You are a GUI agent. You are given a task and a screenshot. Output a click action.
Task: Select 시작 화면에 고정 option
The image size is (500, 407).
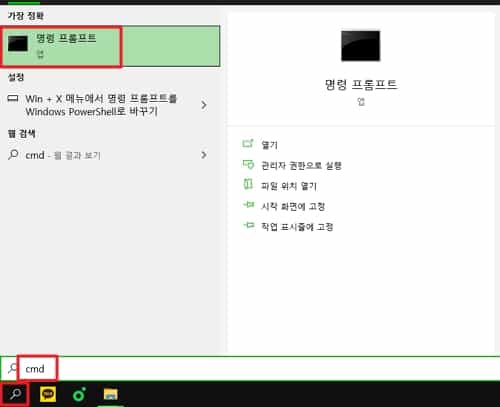click(x=293, y=206)
